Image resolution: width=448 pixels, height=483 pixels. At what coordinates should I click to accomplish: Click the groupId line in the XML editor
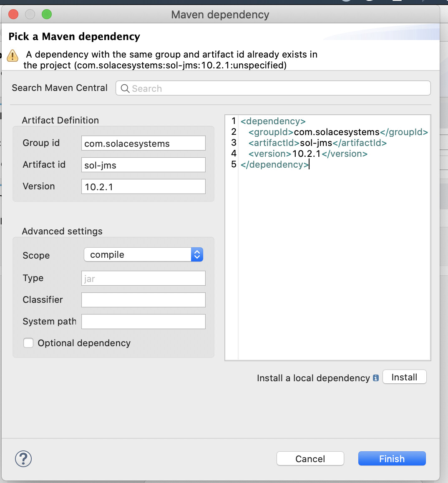click(x=338, y=132)
